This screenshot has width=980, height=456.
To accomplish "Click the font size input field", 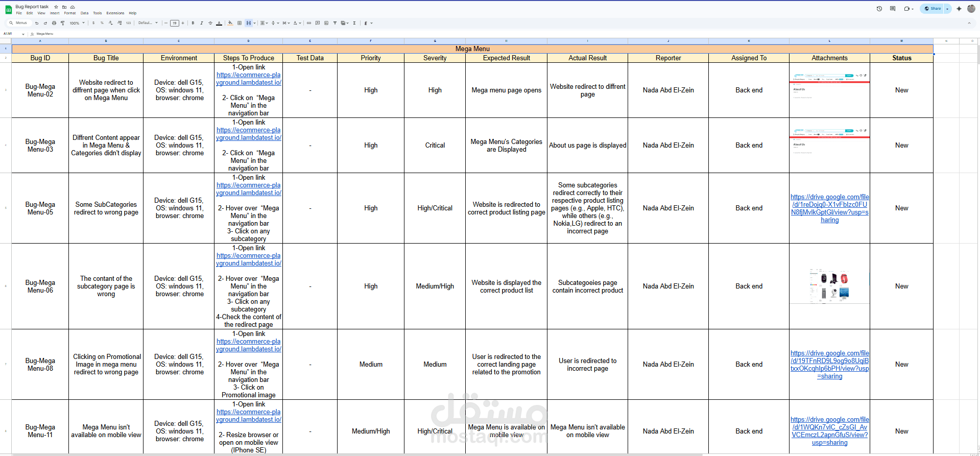I will pyautogui.click(x=175, y=23).
